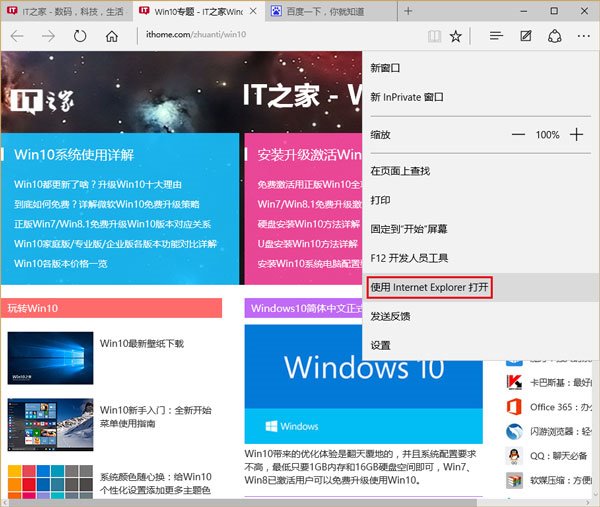
Task: Select 使用 Internet Explorer 打开
Action: click(x=430, y=287)
